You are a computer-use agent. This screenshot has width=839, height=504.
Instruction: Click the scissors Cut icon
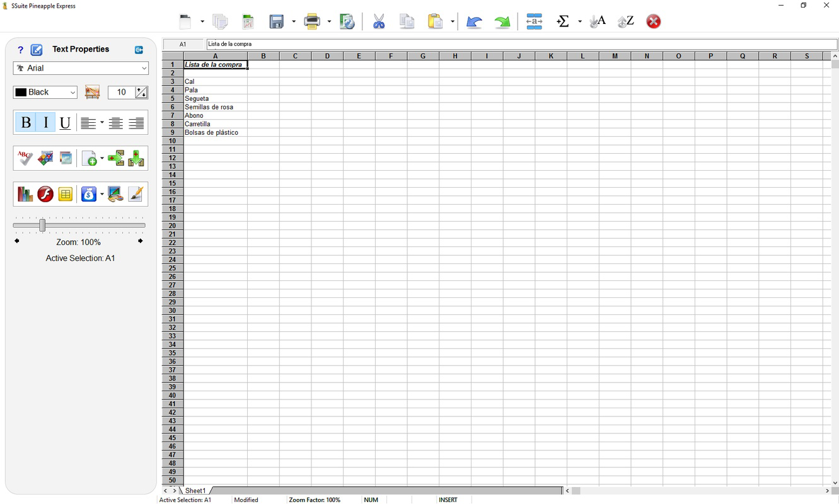379,21
